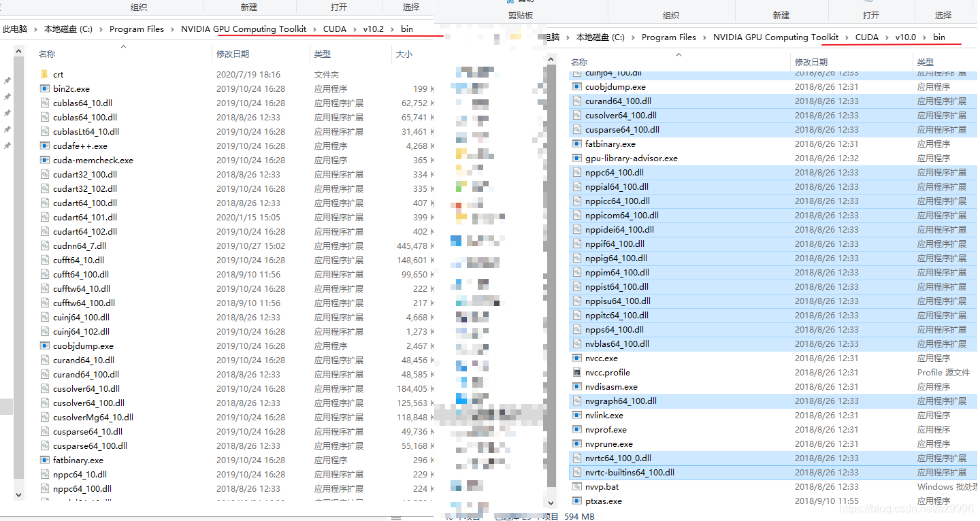Image resolution: width=980 pixels, height=521 pixels.
Task: Click the cudafe++.exe file icon
Action: (44, 146)
